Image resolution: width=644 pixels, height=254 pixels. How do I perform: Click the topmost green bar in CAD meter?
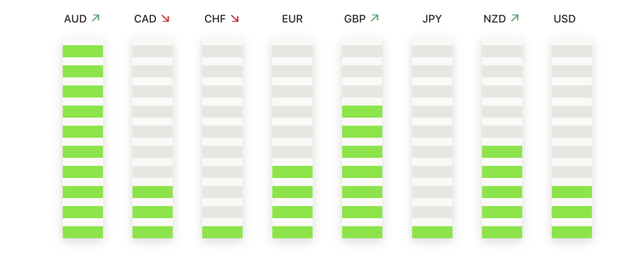[x=153, y=192]
